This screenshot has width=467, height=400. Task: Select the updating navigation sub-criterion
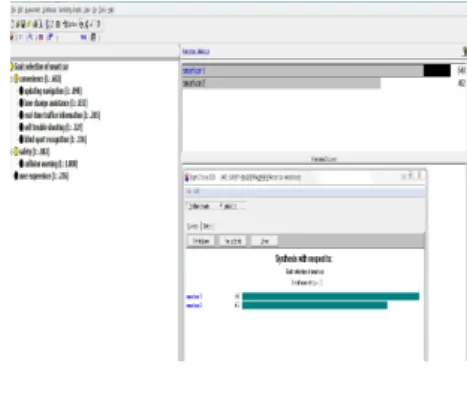pyautogui.click(x=53, y=91)
